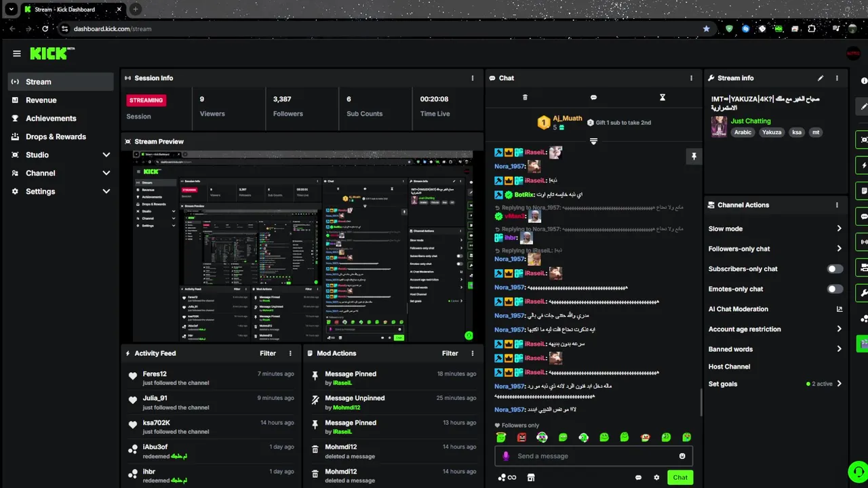Open Account age restriction chevron

pos(839,329)
